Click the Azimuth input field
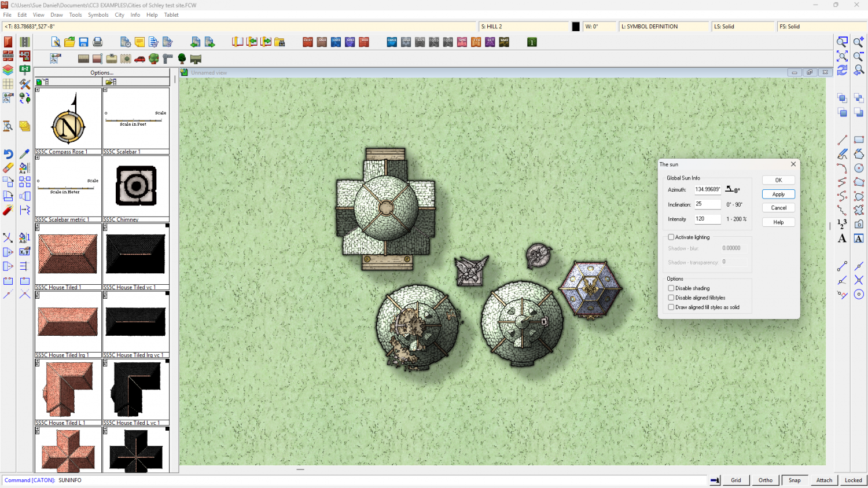Screen dimensions: 868x488 707,189
